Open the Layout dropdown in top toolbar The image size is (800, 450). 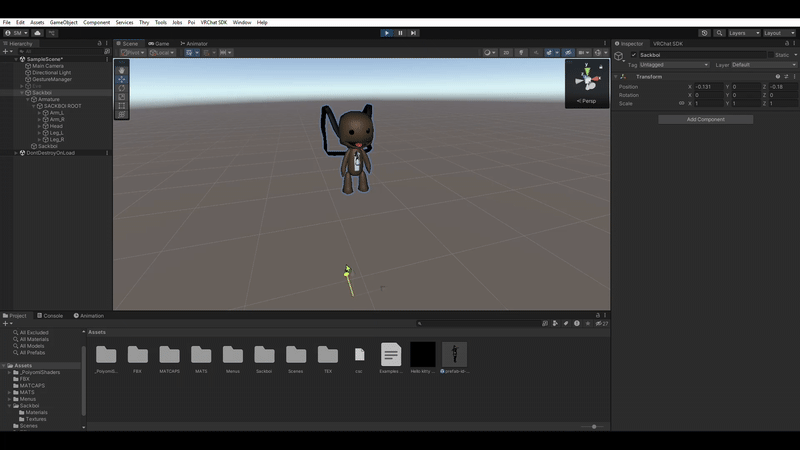coord(779,33)
